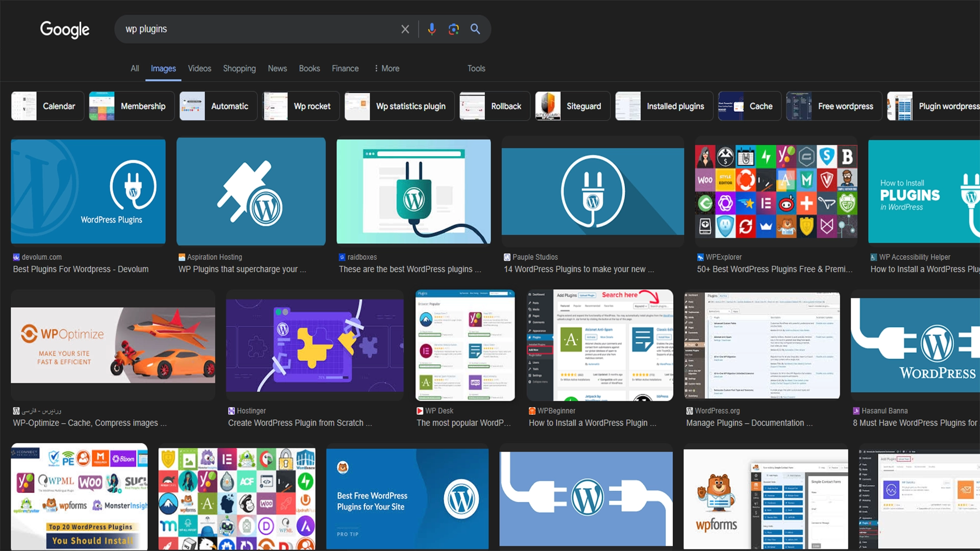Open How to Install PLUGINS image
The image size is (980, 551).
coord(924,191)
